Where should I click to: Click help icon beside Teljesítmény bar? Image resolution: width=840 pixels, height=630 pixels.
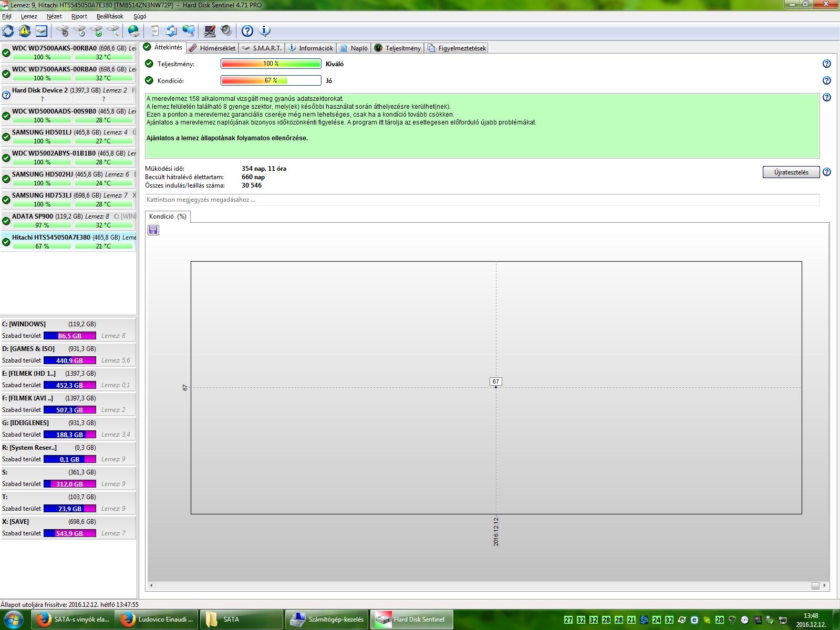tap(826, 64)
